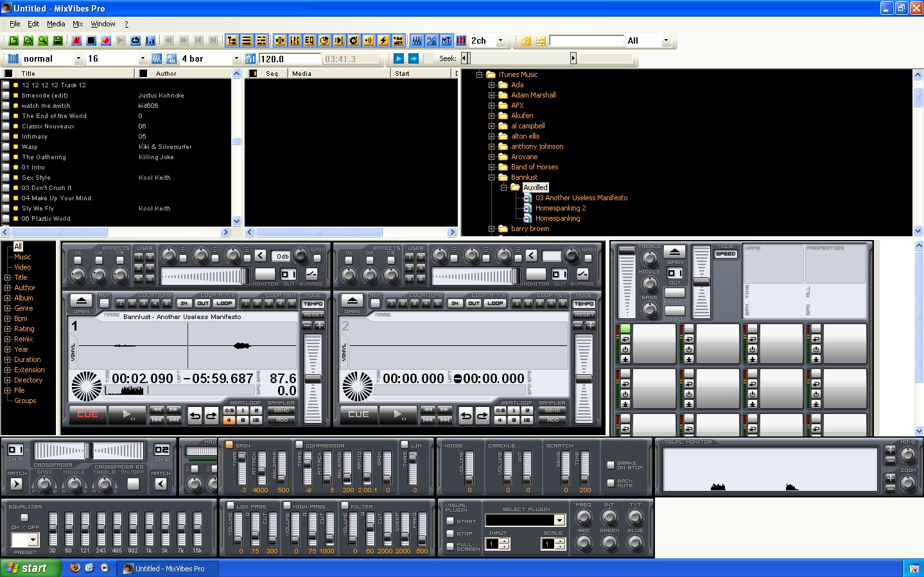This screenshot has height=577, width=924.
Task: Click the Match arrow button for channel B
Action: click(161, 484)
